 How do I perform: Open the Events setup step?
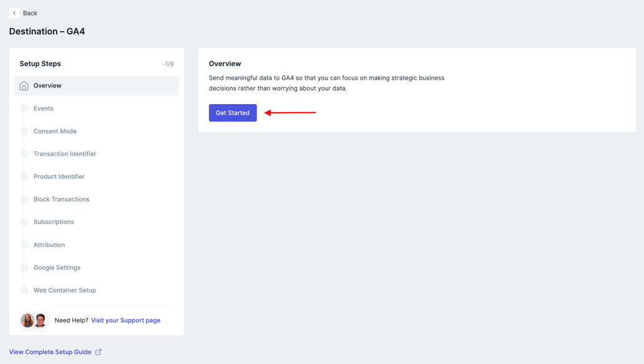pos(43,108)
